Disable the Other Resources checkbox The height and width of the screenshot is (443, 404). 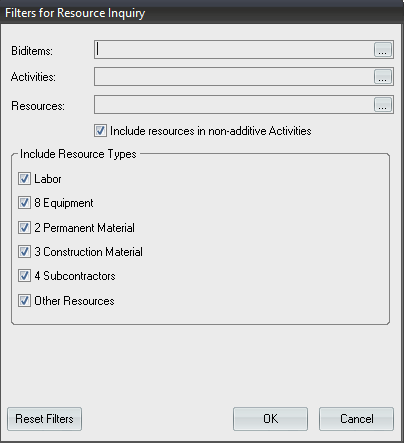tap(24, 301)
